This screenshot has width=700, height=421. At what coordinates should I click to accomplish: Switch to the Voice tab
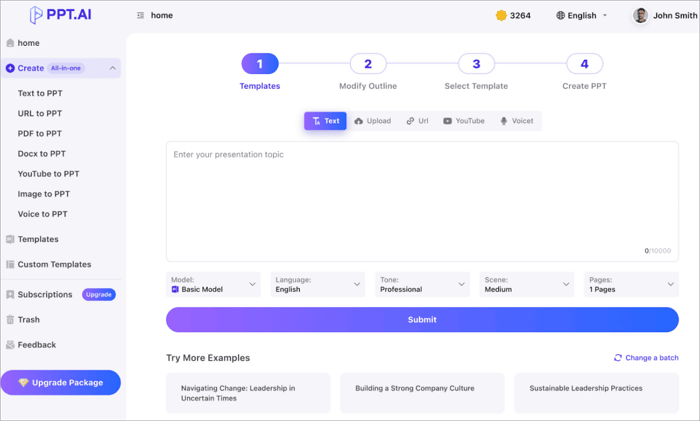tap(517, 121)
